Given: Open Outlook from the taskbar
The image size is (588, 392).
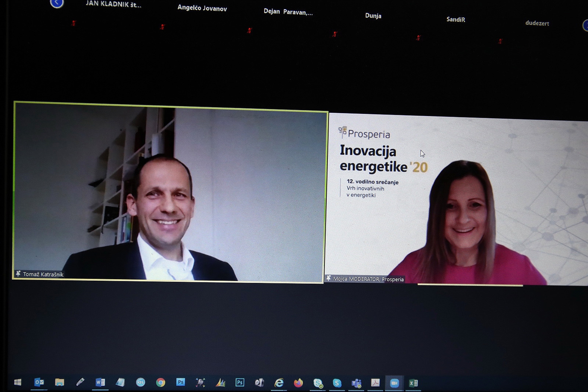Looking at the screenshot, I should click(x=39, y=382).
